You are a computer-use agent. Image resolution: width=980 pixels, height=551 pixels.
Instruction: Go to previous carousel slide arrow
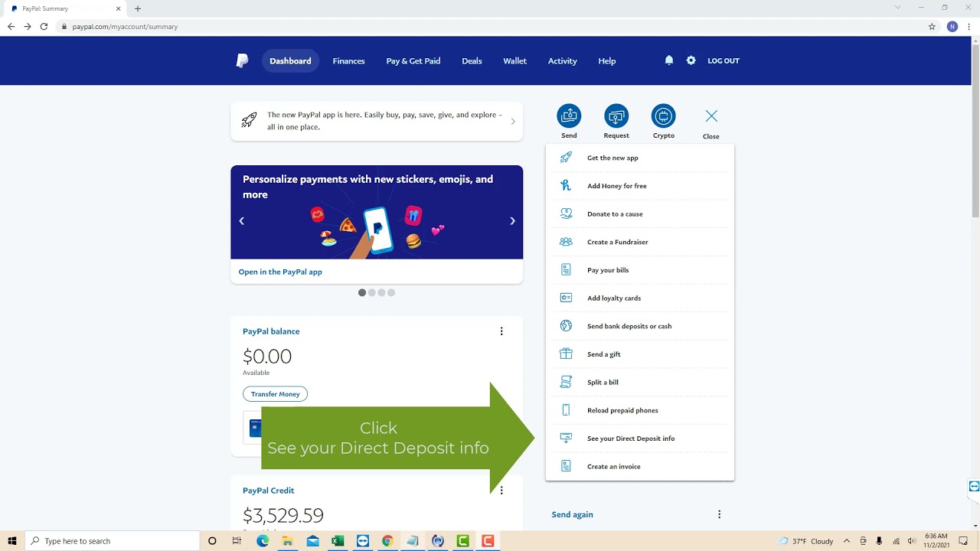tap(241, 221)
